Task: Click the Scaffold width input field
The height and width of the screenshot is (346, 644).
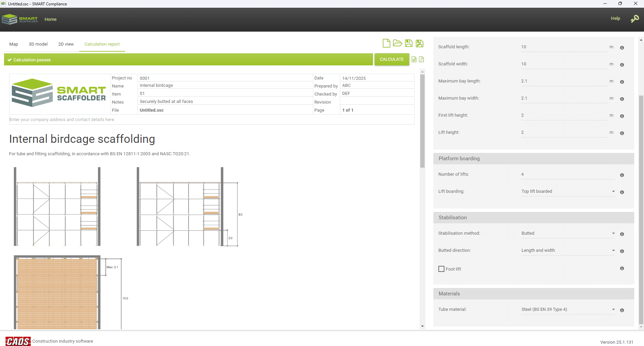Action: coord(564,64)
